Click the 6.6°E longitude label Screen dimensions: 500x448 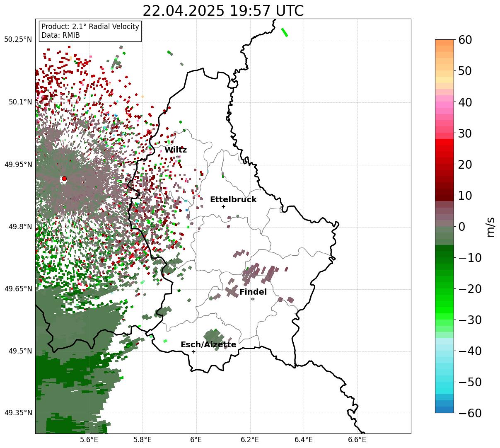357,439
